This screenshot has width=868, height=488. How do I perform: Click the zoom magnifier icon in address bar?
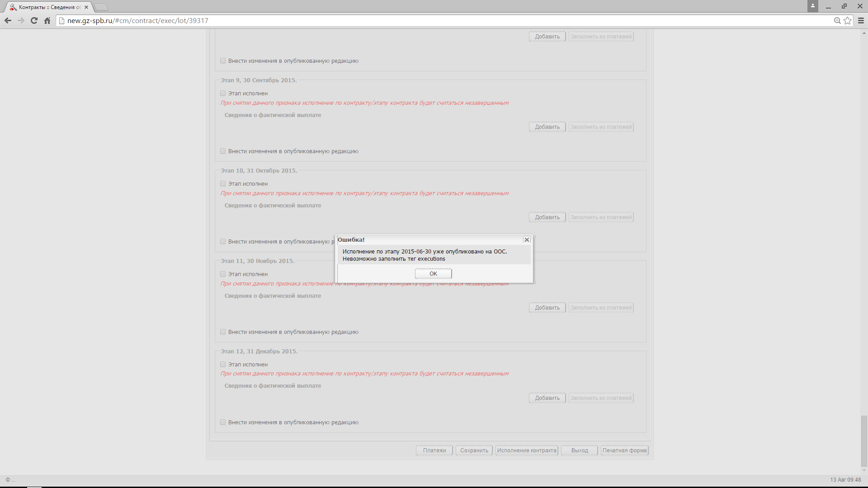[x=837, y=21]
